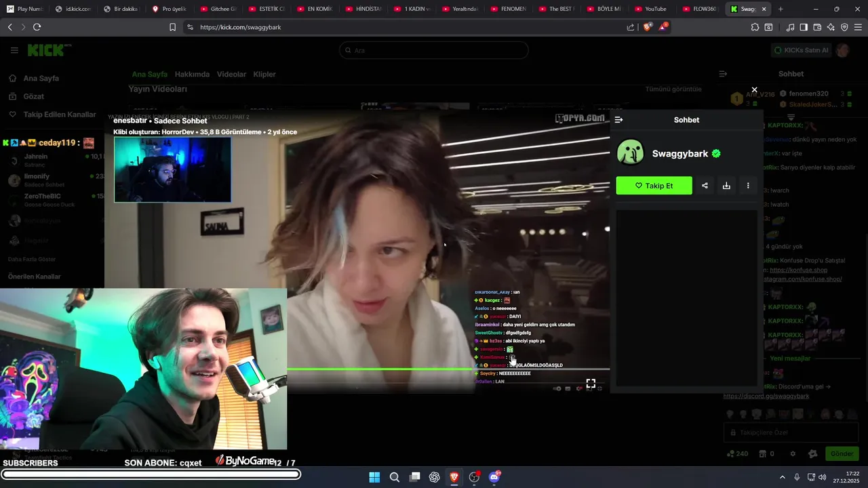Open Leo AI sparkle icon
The image size is (868, 488).
[831, 27]
